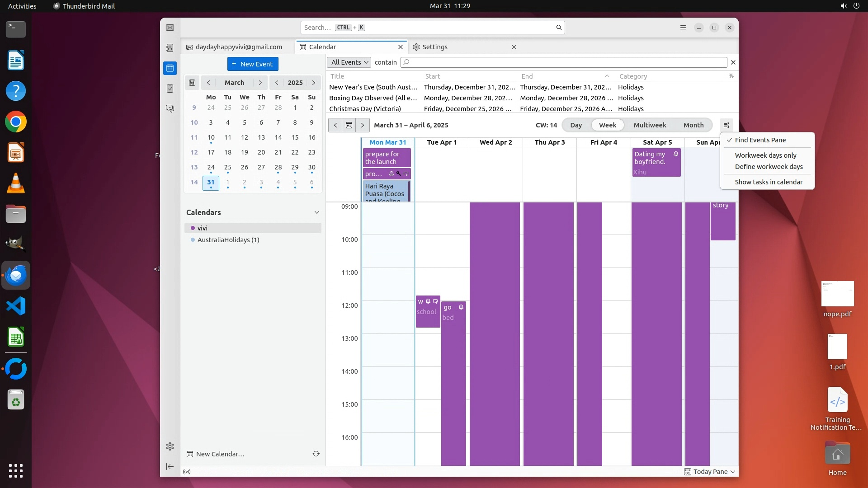Collapse the Calendars section

[x=316, y=212]
